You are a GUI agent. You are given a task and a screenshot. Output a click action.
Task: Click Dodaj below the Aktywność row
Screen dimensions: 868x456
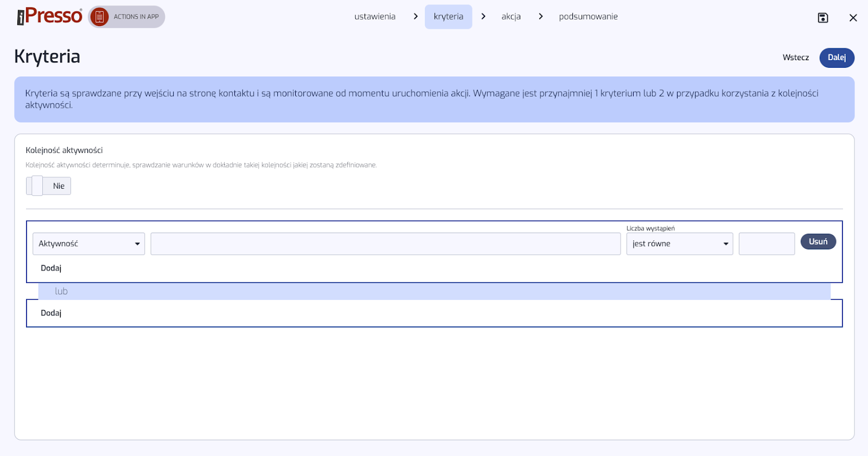click(x=51, y=268)
